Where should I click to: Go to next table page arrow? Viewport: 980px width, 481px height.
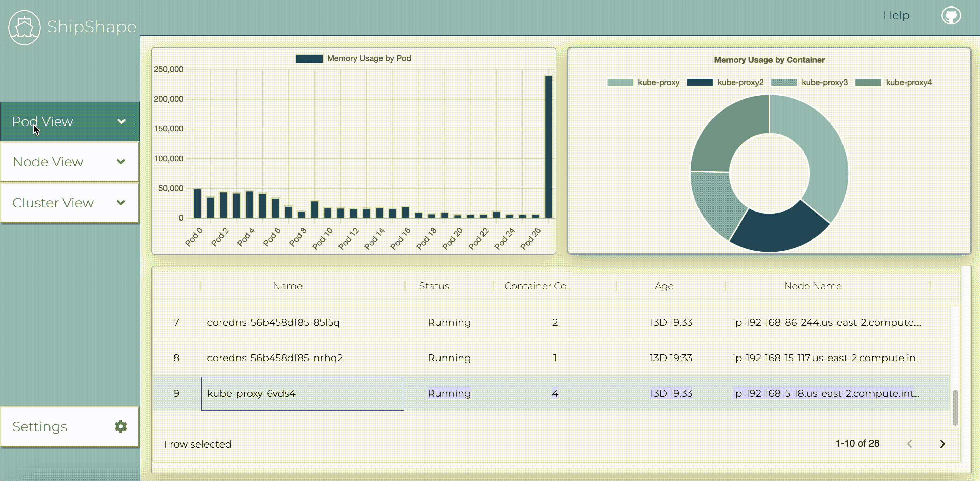coord(942,444)
